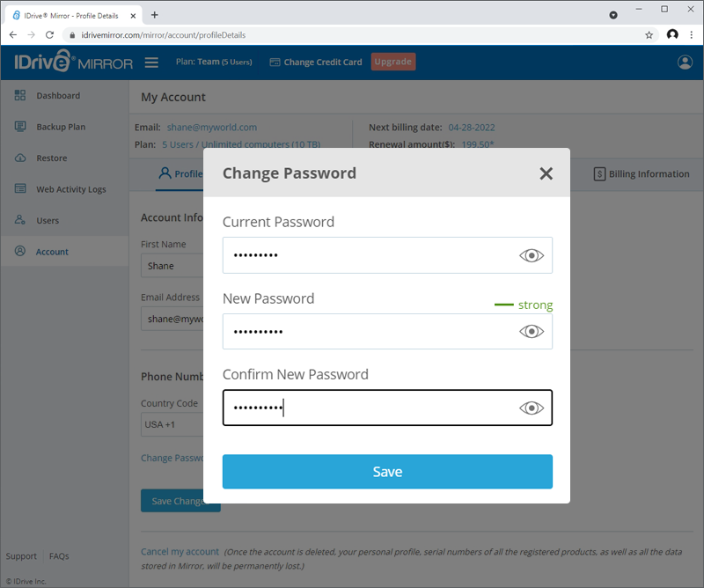Save the new password

[x=387, y=471]
